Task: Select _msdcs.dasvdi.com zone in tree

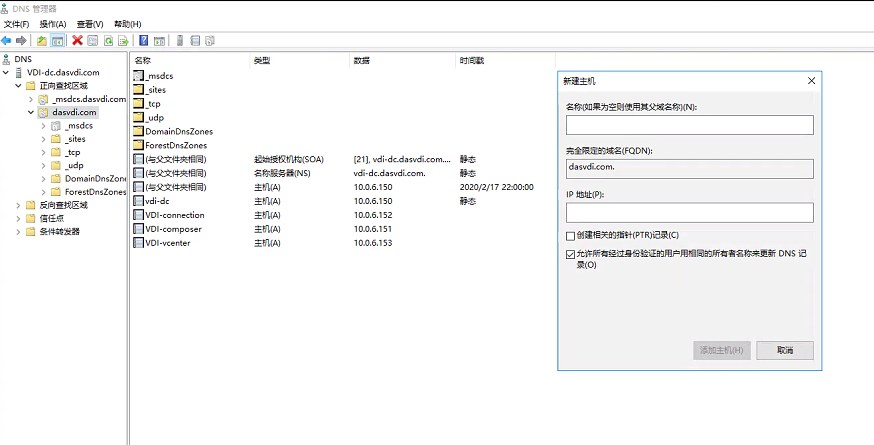Action: (89, 99)
